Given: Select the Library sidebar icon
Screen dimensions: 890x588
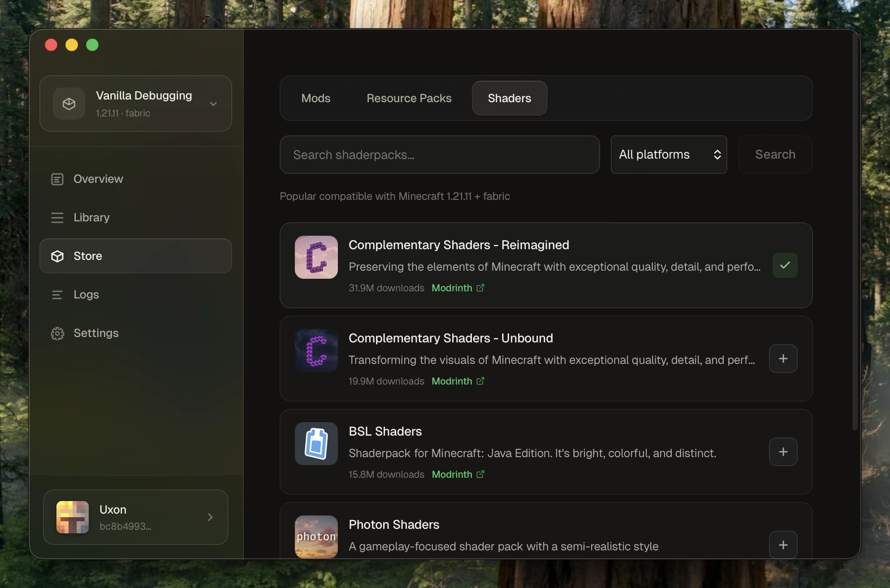Looking at the screenshot, I should tap(57, 217).
